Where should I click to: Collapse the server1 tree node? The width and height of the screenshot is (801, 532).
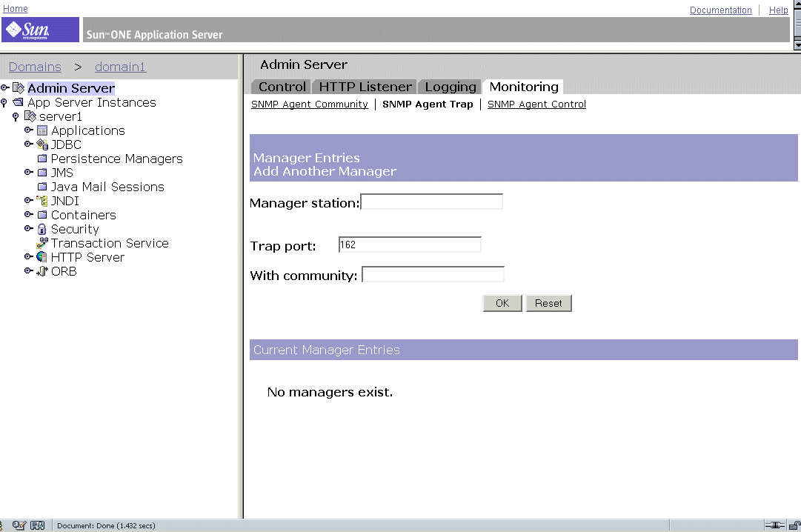coord(16,116)
